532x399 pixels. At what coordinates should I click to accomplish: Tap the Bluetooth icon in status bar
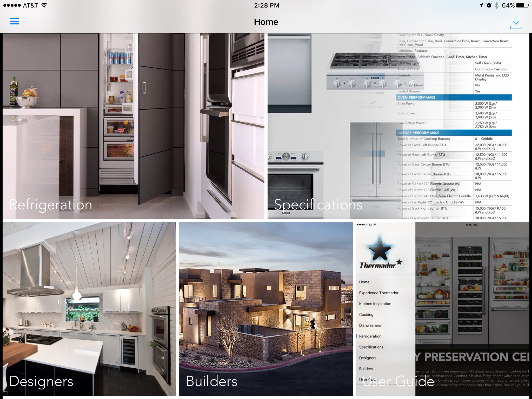(496, 5)
